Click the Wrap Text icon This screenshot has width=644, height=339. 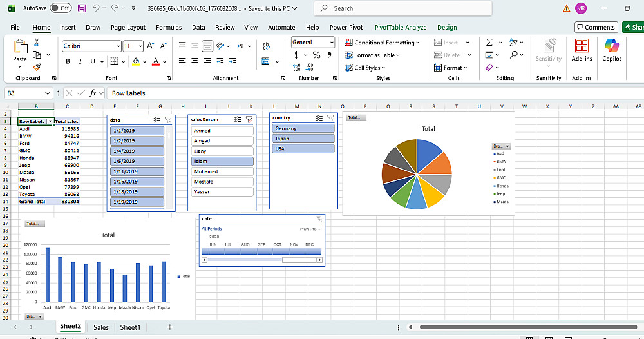pyautogui.click(x=266, y=46)
